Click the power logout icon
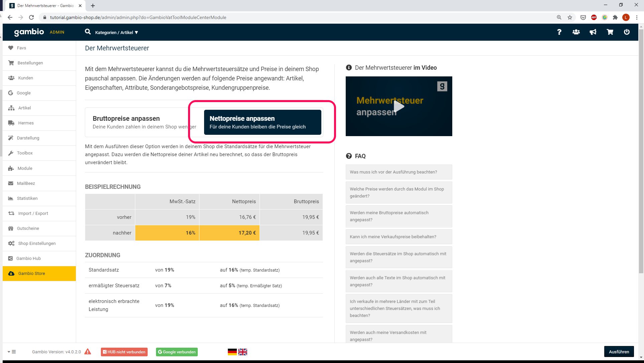This screenshot has height=363, width=644. (627, 32)
